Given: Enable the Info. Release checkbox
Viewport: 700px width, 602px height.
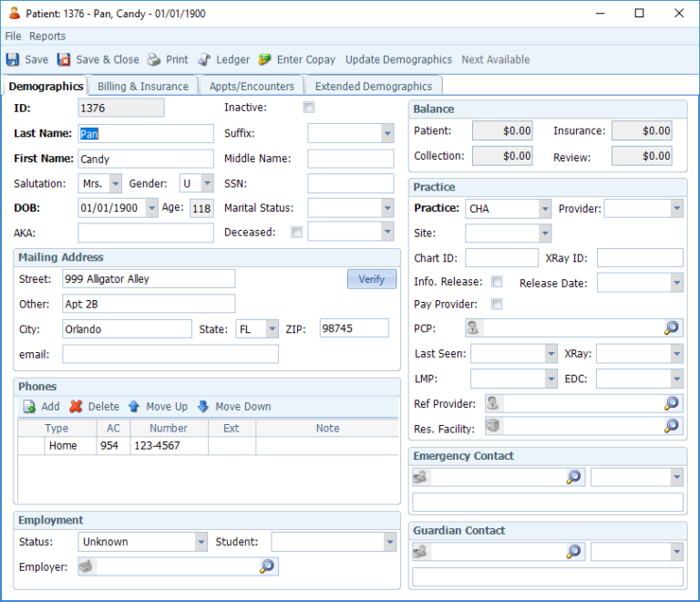Looking at the screenshot, I should click(497, 281).
